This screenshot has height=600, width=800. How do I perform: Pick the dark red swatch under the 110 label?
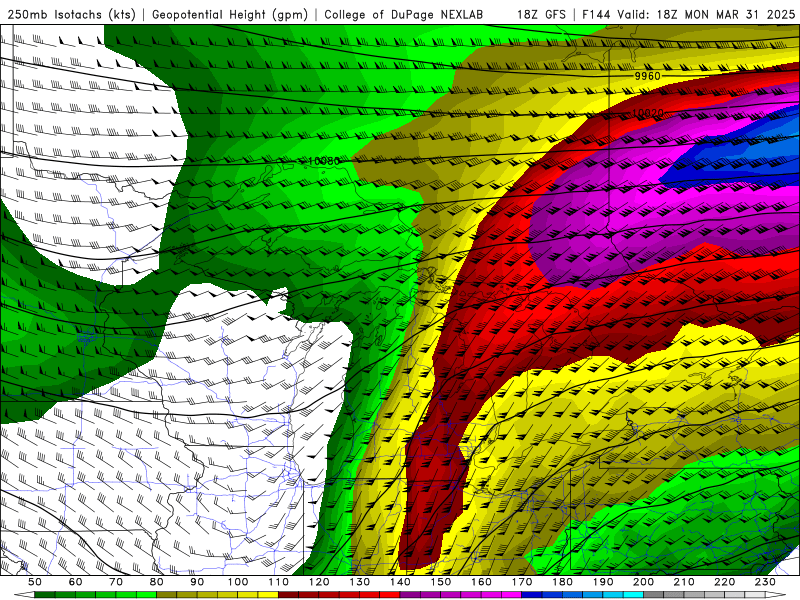(x=288, y=595)
